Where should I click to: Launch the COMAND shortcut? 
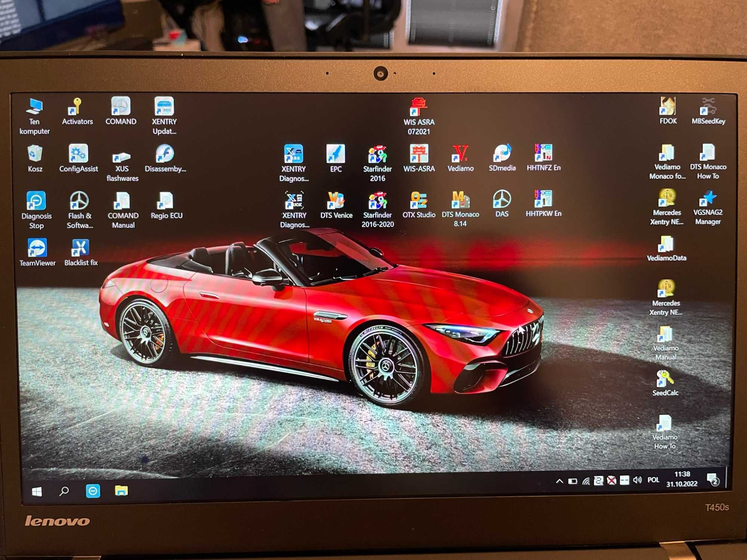[121, 111]
